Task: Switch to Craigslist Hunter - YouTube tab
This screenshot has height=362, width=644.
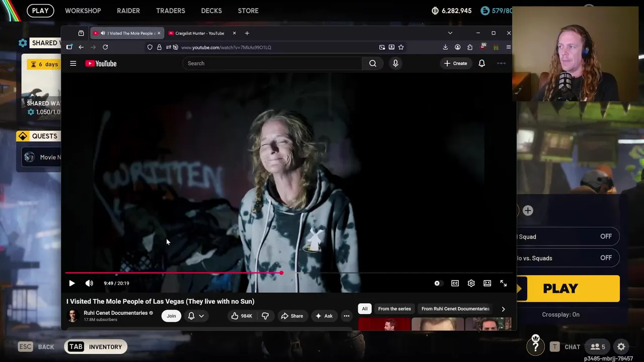Action: click(200, 33)
